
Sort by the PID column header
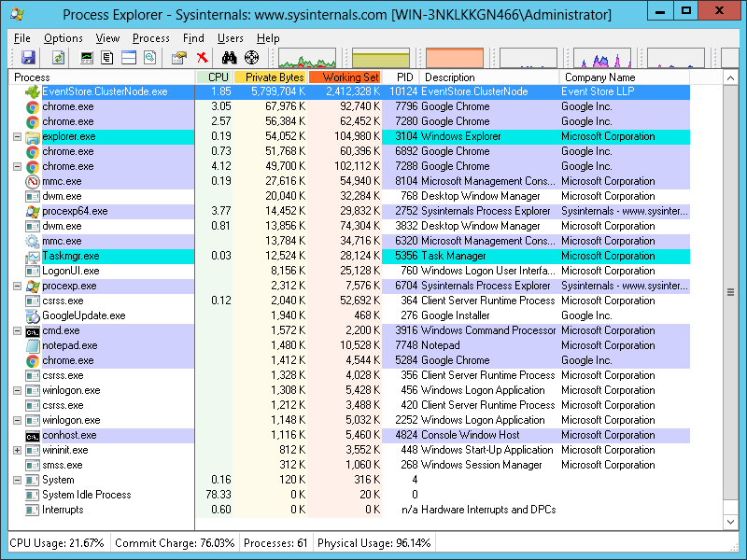[401, 77]
